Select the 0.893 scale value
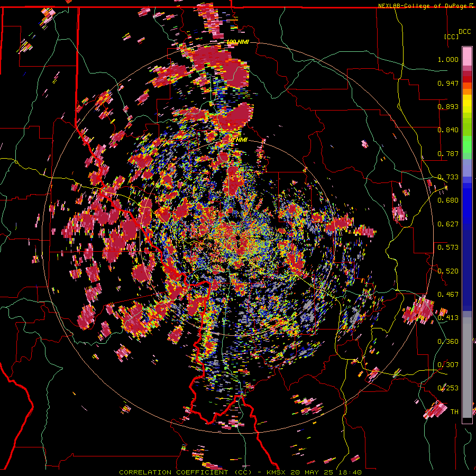476x476 pixels. [x=448, y=106]
